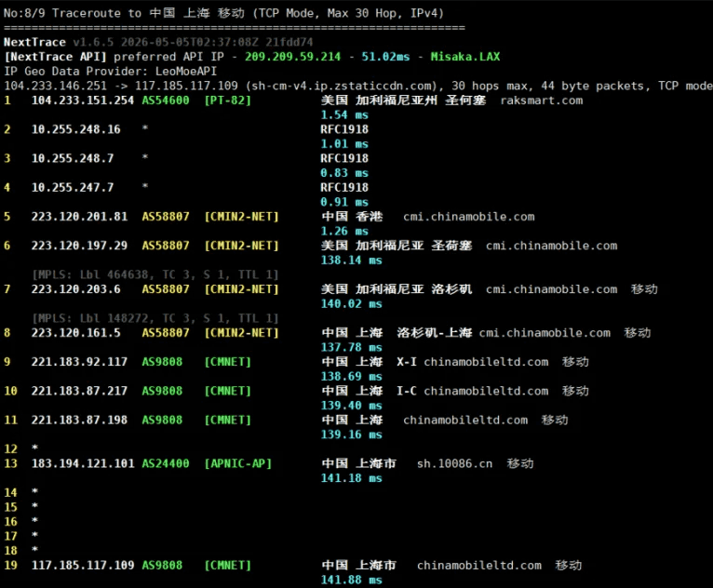Click the asterisk on hop 16

point(35,521)
